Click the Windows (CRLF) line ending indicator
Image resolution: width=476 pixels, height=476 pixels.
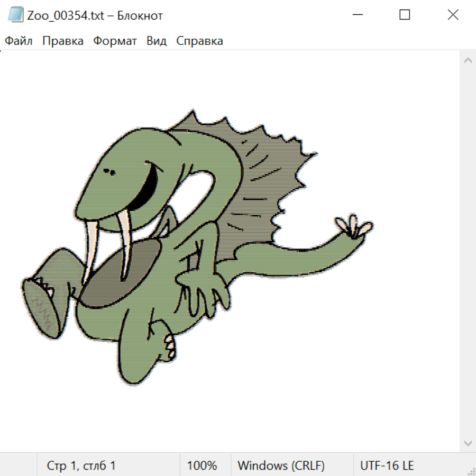281,466
